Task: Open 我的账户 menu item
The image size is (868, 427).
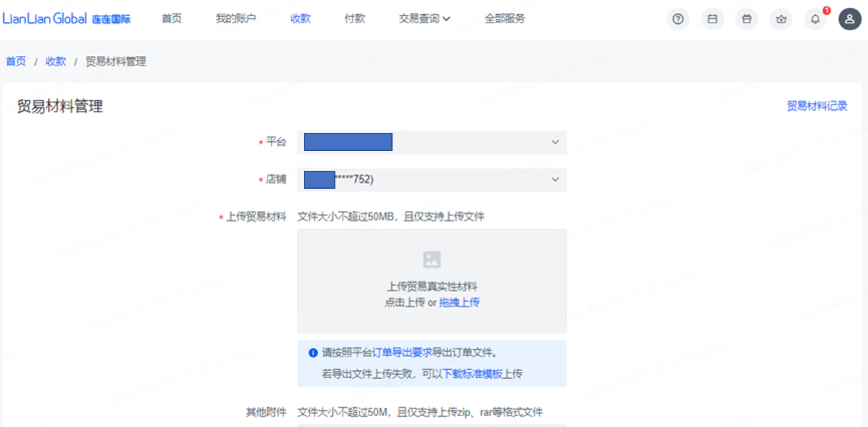Action: click(236, 19)
